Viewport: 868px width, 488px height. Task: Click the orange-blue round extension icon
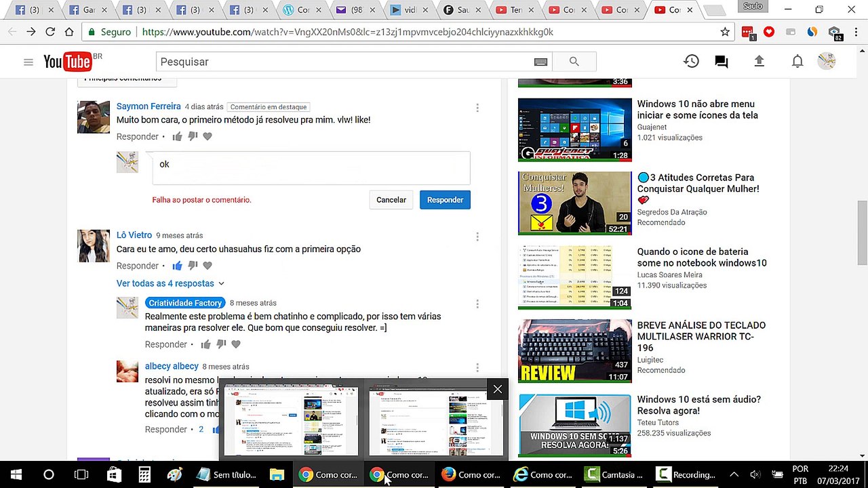pos(812,32)
